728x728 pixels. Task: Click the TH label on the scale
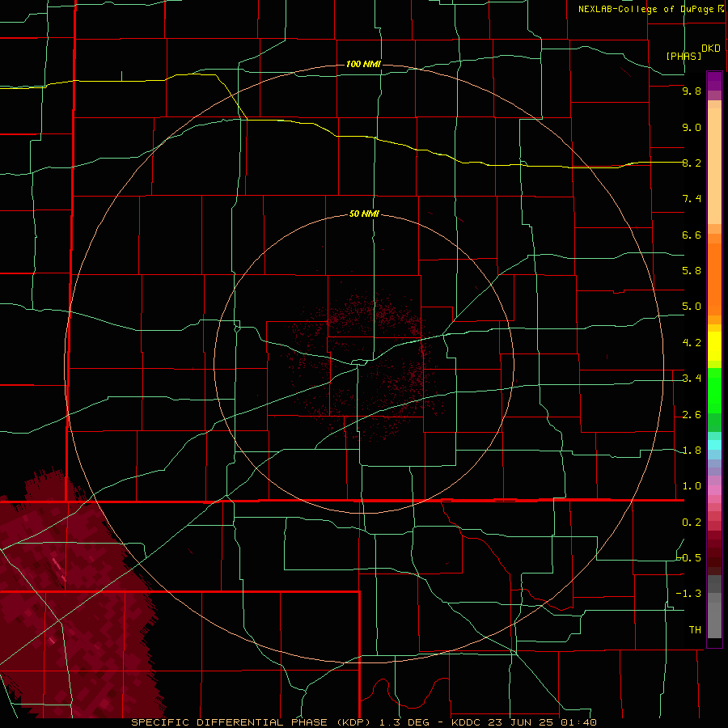click(695, 630)
